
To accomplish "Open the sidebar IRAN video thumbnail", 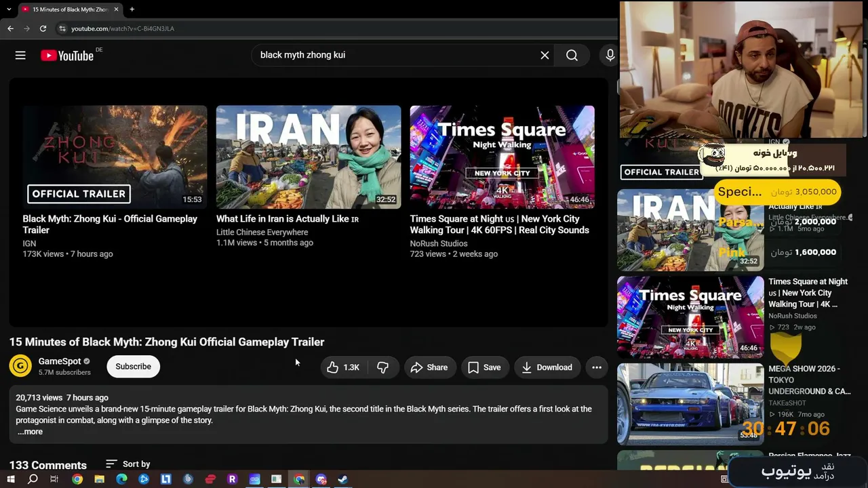I will (x=690, y=230).
